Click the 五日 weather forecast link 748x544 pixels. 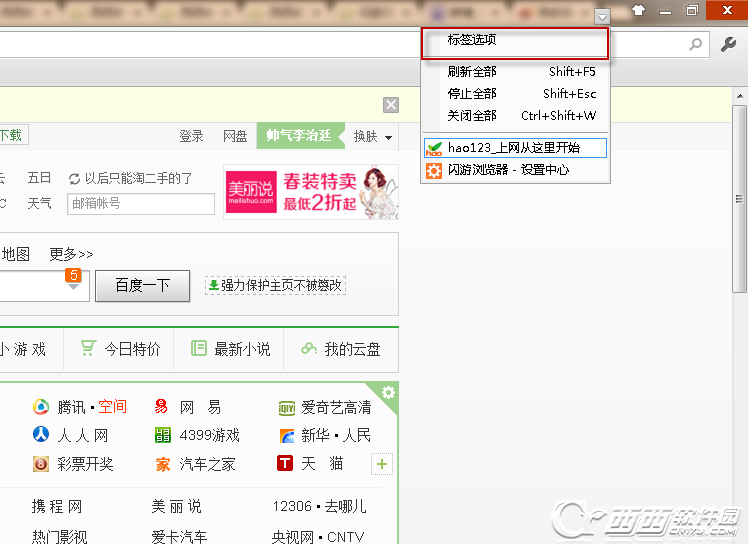[39, 178]
